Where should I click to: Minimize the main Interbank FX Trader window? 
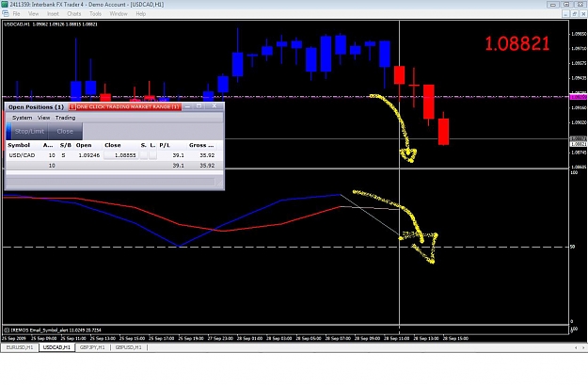click(x=553, y=5)
